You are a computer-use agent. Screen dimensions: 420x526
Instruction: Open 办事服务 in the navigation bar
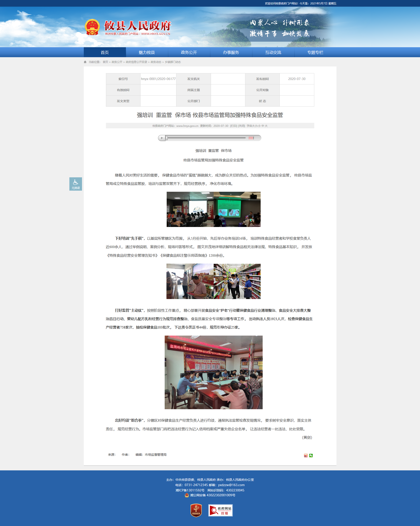point(231,53)
